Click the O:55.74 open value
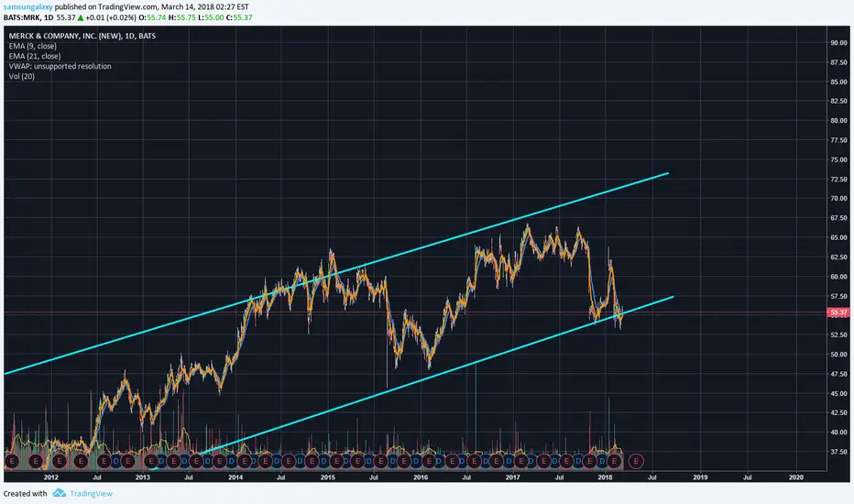This screenshot has height=504, width=854. (x=152, y=17)
